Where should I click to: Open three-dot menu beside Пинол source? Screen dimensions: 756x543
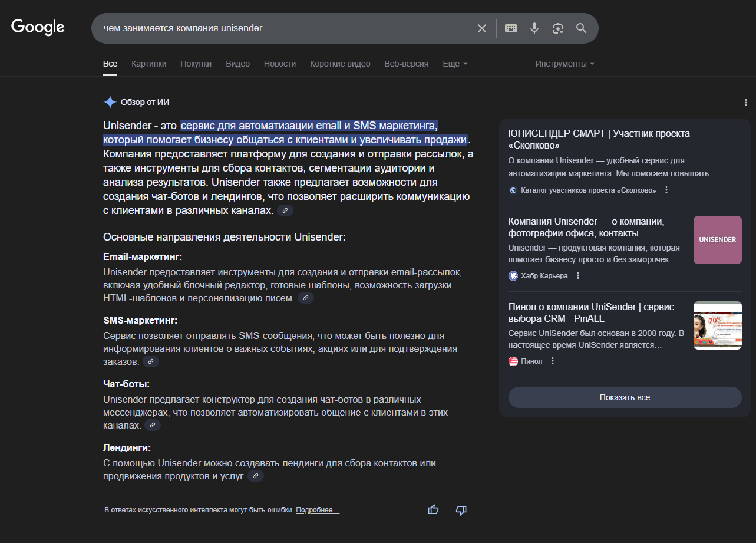pyautogui.click(x=553, y=361)
